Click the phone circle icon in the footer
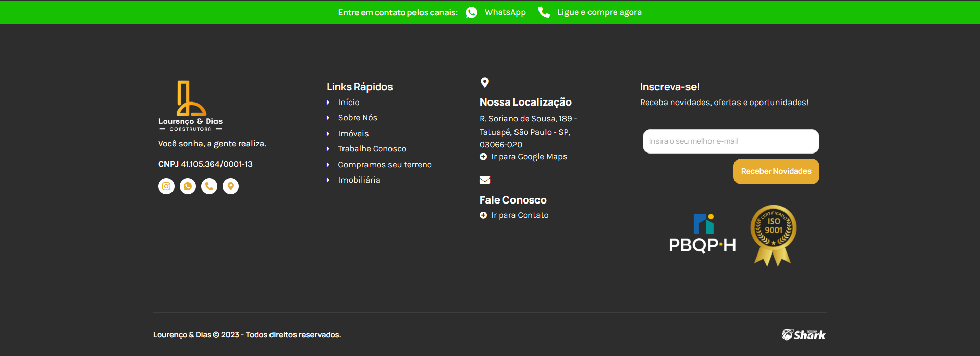980x356 pixels. [x=209, y=186]
